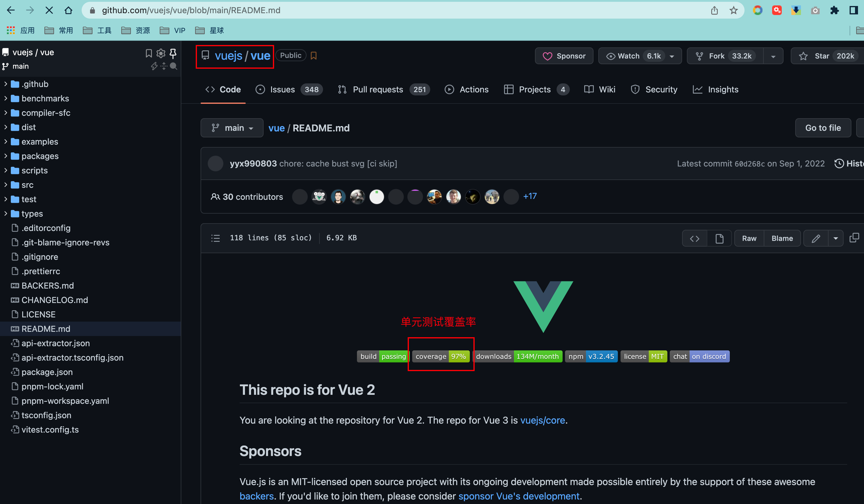Click the sidebar search magnifier icon
Viewport: 864px width, 504px height.
(174, 66)
